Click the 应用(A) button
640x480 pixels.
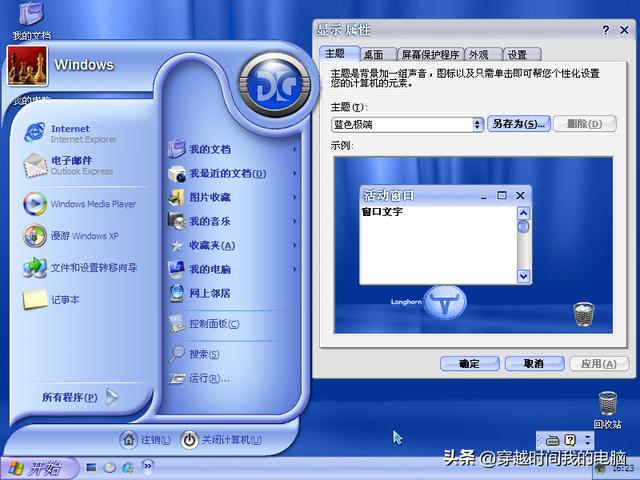coord(599,363)
